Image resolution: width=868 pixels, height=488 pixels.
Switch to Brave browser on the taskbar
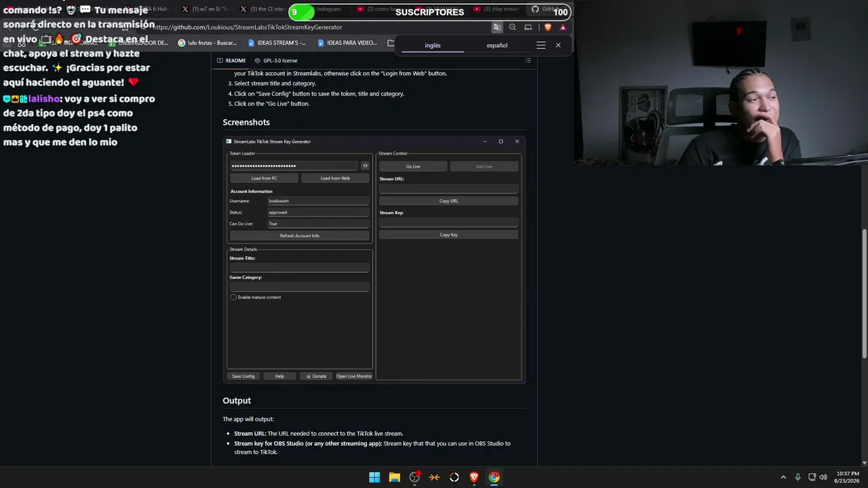[474, 477]
